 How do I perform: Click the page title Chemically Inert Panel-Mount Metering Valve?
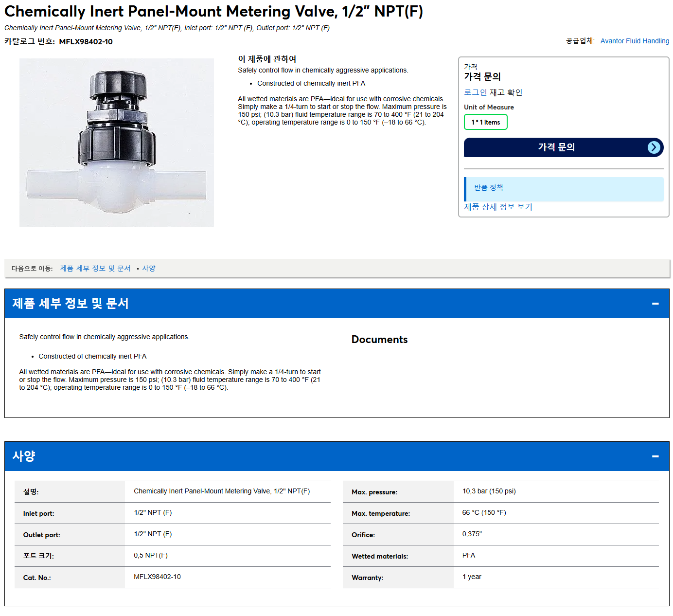coord(213,11)
